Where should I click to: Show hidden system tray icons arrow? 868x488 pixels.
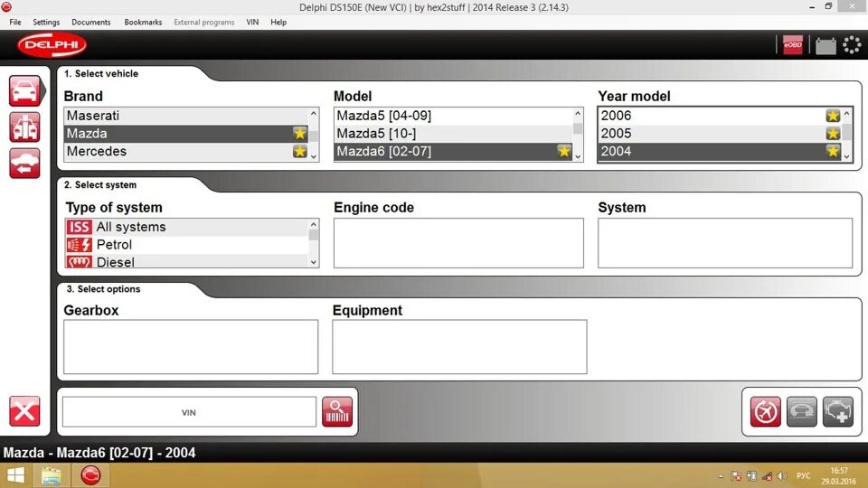coord(721,476)
